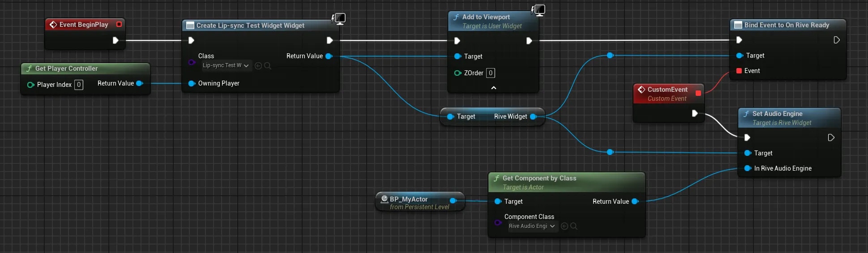Select the Add to Viewport node title
This screenshot has height=253, width=868.
pos(486,17)
